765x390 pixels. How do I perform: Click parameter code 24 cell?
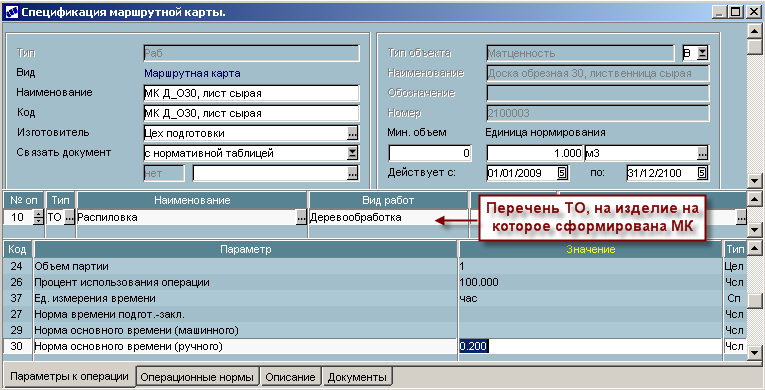point(17,267)
